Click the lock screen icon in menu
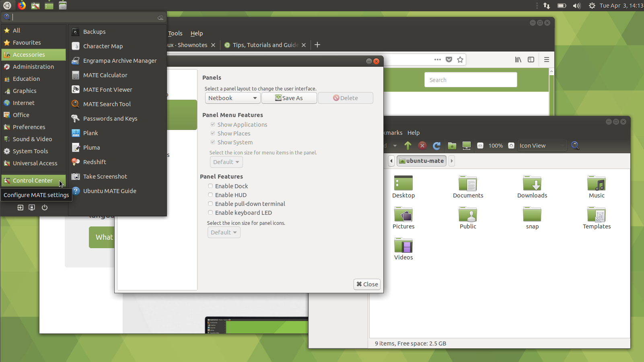644x362 pixels. tap(32, 208)
